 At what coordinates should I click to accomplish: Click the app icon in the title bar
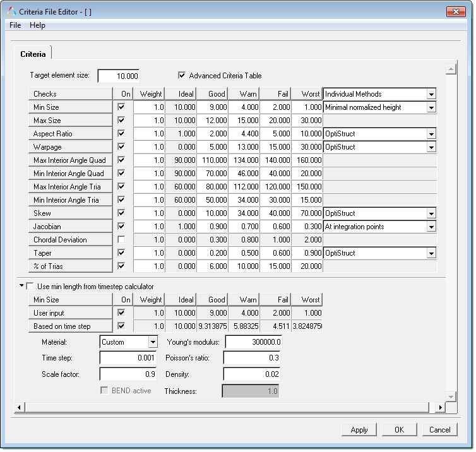(11, 11)
